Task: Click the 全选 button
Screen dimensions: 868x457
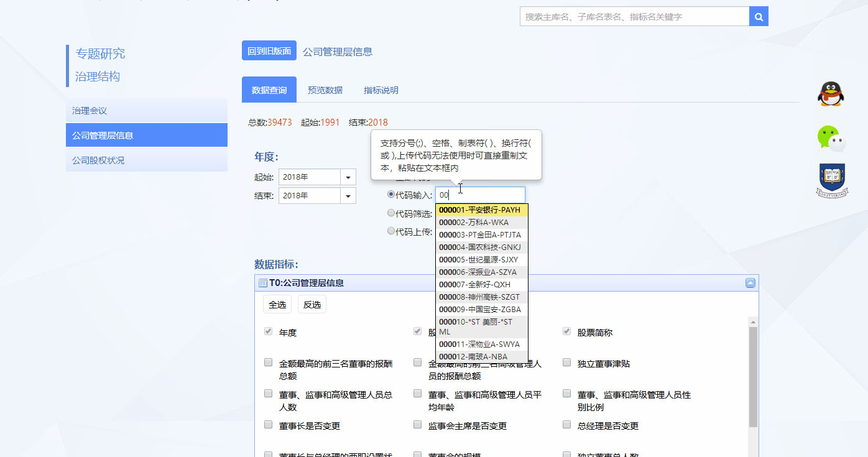Action: (277, 305)
